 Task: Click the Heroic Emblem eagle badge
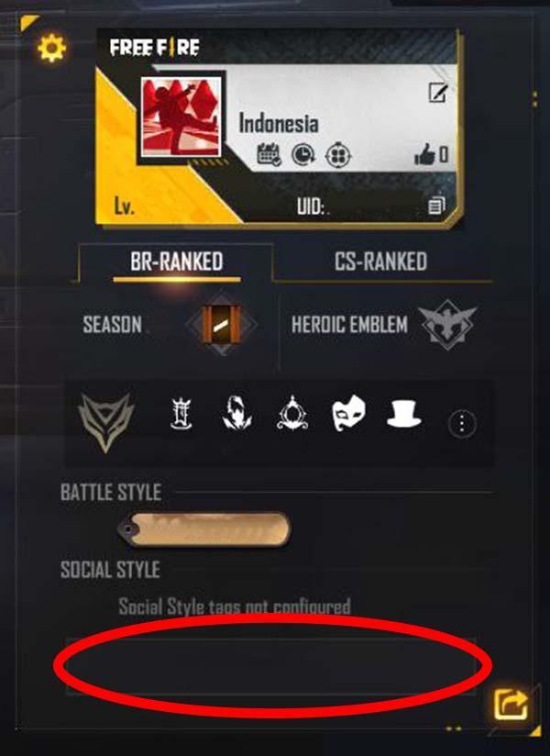tap(447, 324)
